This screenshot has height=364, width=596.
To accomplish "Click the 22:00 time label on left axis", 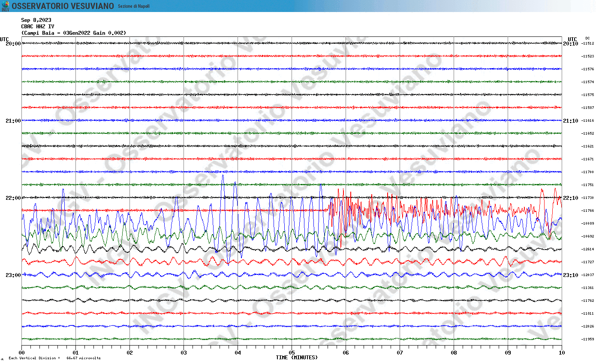I will (x=13, y=198).
